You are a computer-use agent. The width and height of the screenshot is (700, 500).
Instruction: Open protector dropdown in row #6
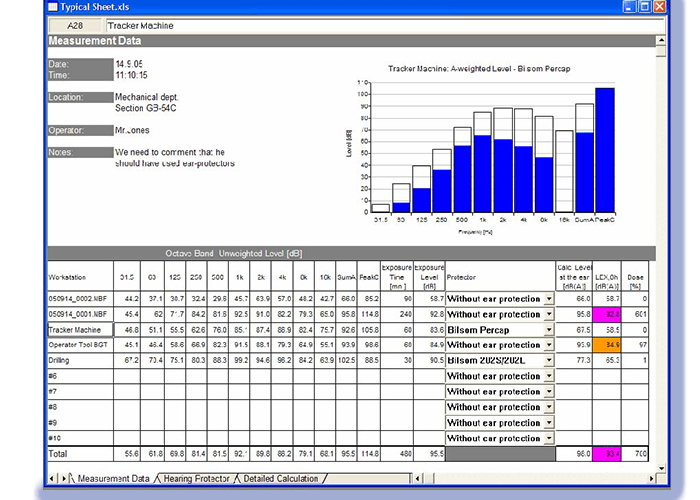[549, 376]
